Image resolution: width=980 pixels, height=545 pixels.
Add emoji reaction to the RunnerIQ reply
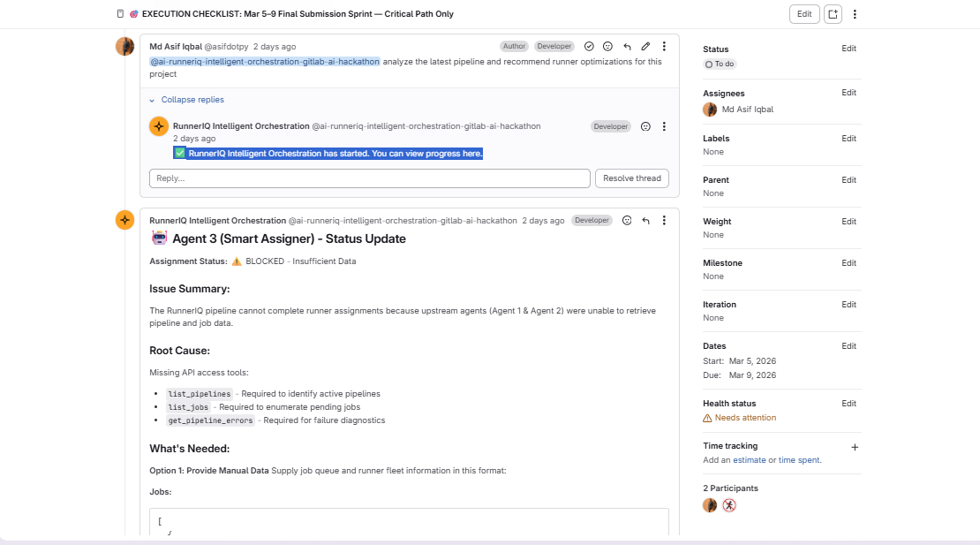pyautogui.click(x=645, y=126)
